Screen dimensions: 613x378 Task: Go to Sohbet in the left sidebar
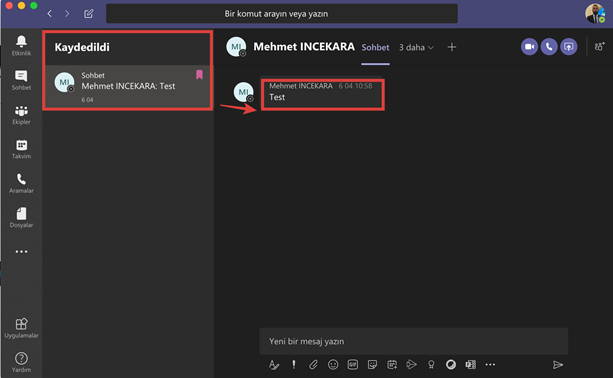tap(21, 80)
